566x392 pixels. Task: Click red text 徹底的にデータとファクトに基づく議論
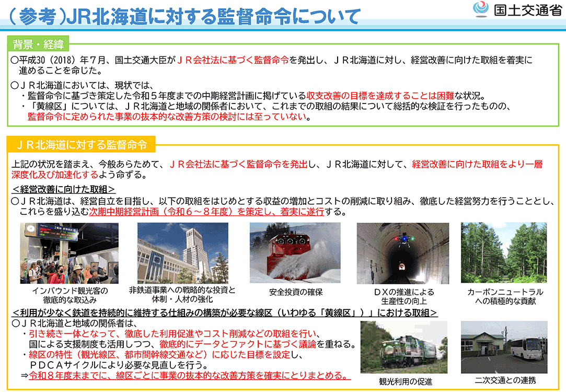(237, 344)
